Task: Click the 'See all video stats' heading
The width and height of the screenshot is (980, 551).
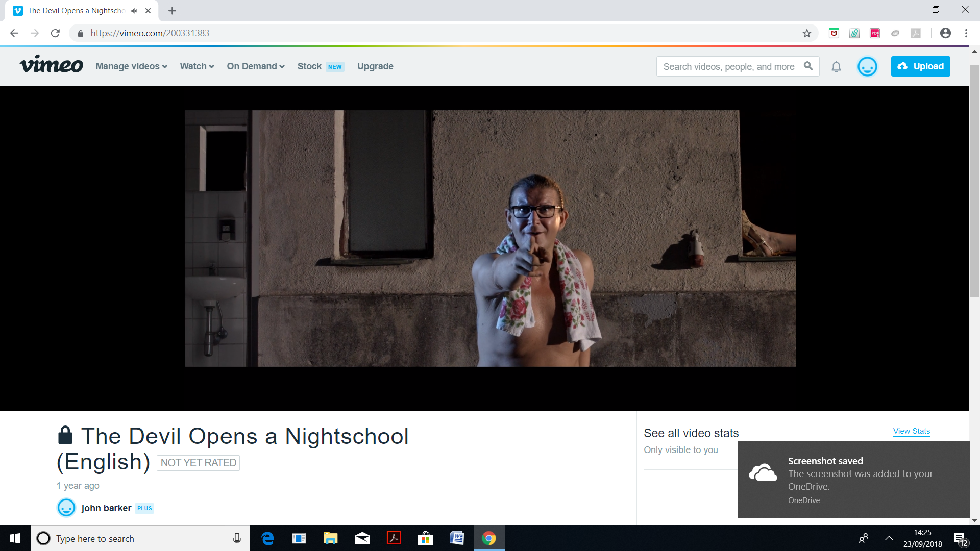Action: click(691, 433)
